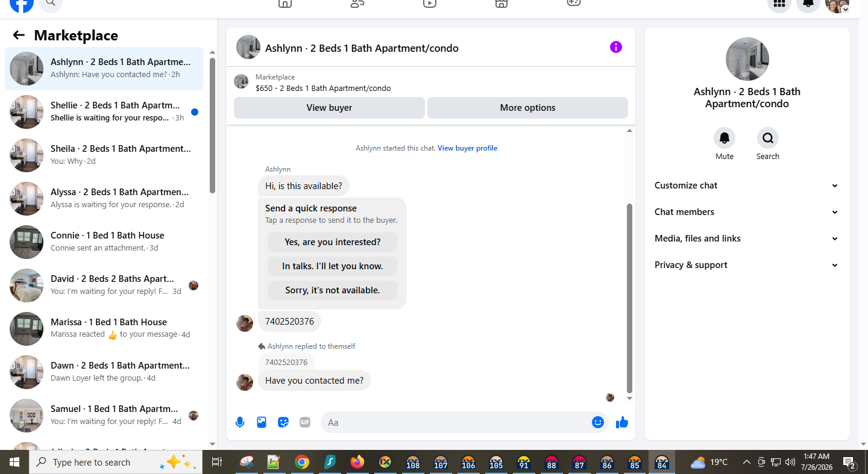Send quick response 'Sorry, it's not available.'
Viewport: 868px width, 474px height.
pyautogui.click(x=332, y=290)
